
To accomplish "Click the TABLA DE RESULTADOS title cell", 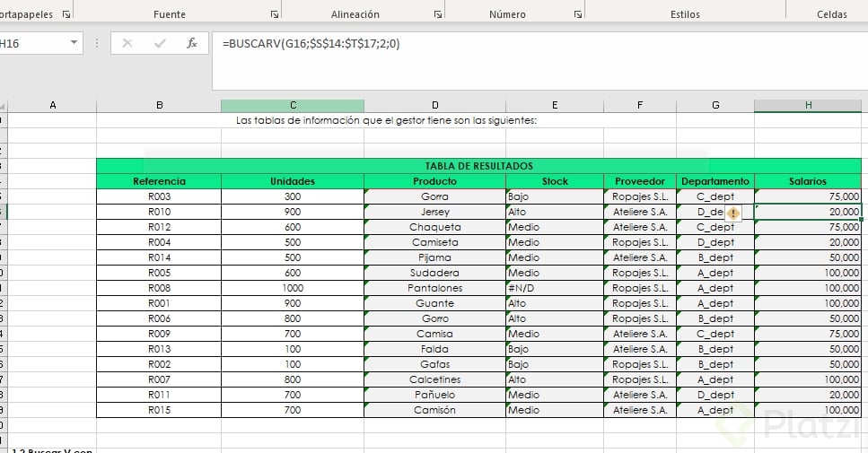I will coord(478,166).
